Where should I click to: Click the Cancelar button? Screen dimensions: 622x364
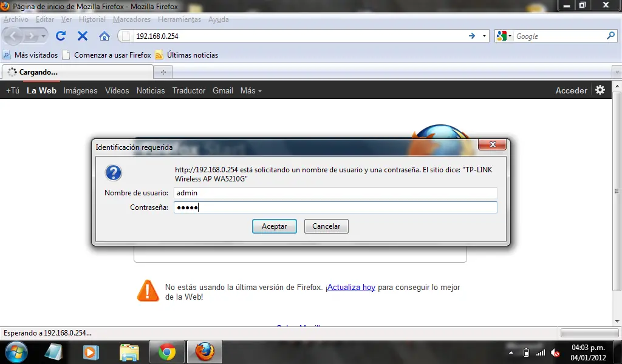pyautogui.click(x=326, y=226)
